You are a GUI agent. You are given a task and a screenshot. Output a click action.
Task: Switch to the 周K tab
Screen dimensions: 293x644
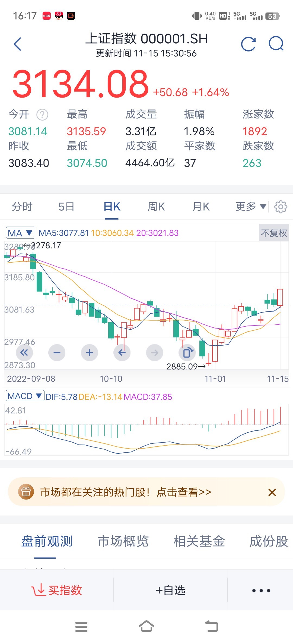coord(156,207)
